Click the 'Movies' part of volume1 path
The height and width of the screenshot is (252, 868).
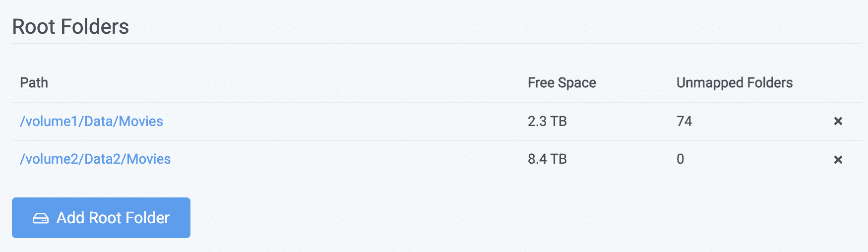click(141, 121)
